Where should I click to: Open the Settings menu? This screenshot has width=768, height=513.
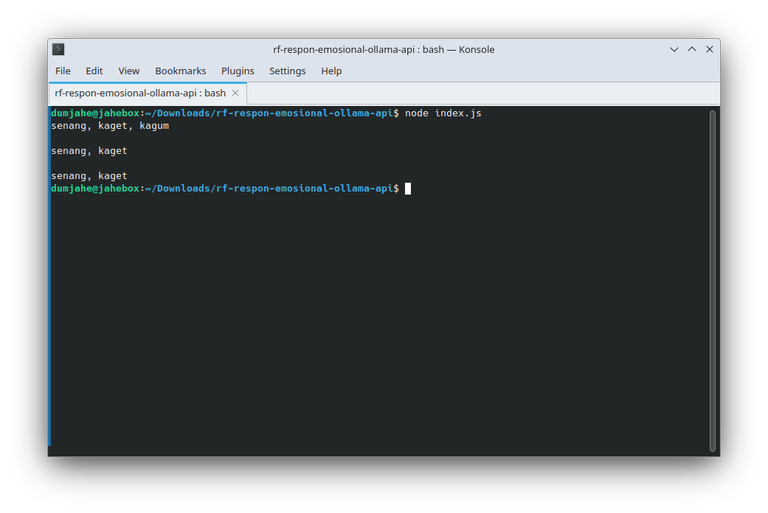[x=287, y=71]
